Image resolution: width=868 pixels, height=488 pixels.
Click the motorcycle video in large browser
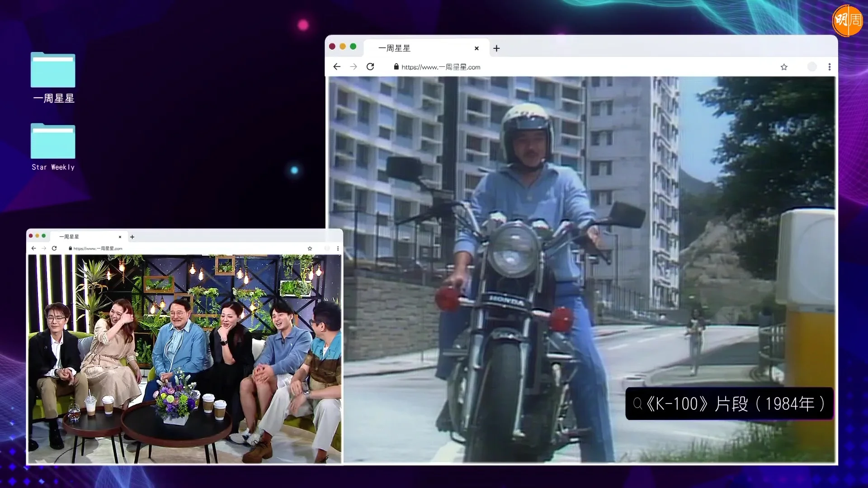(582, 269)
